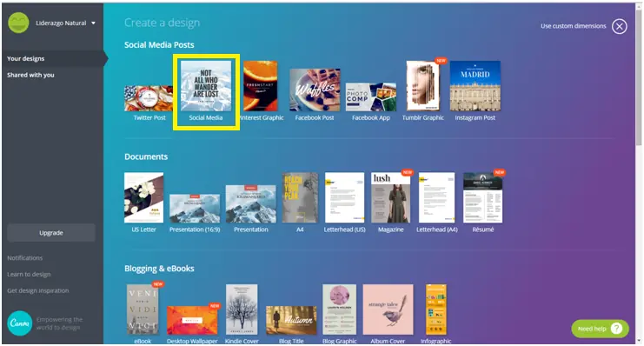Select the Instagram Post Madrid thumbnail
Viewport: 644px width, 346px height.
(x=475, y=86)
